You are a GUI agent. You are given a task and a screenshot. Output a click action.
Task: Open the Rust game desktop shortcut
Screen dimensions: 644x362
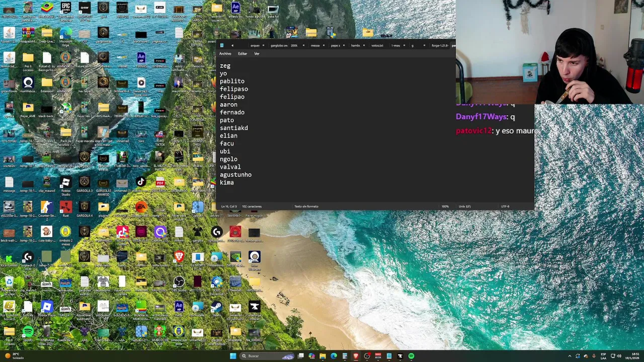[65, 209]
